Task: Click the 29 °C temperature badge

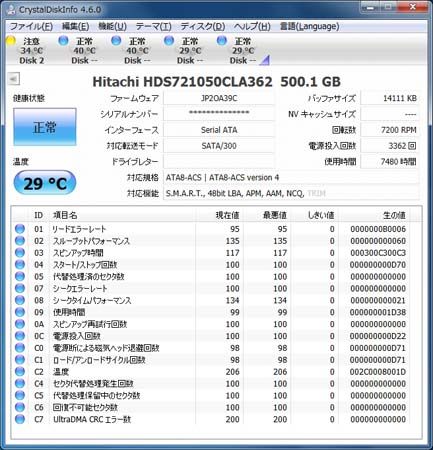Action: coord(45,183)
